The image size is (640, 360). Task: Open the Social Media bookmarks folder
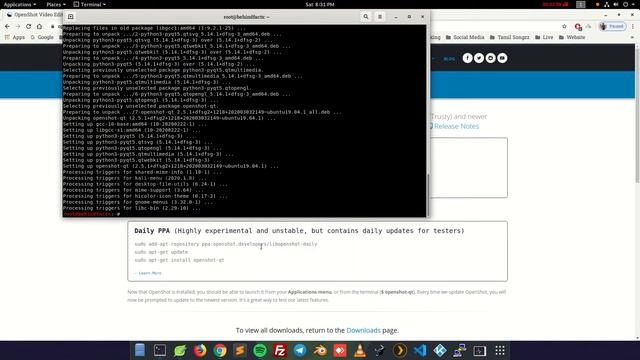(x=464, y=37)
